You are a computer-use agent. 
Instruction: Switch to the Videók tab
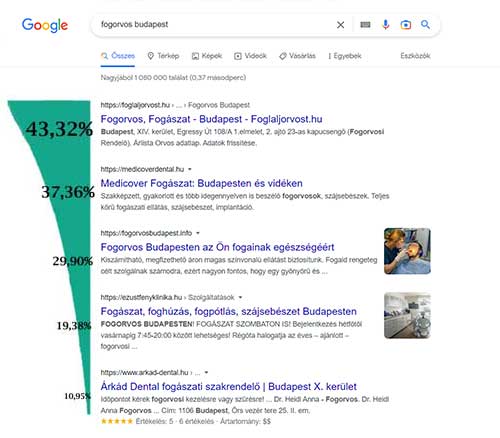tap(250, 56)
